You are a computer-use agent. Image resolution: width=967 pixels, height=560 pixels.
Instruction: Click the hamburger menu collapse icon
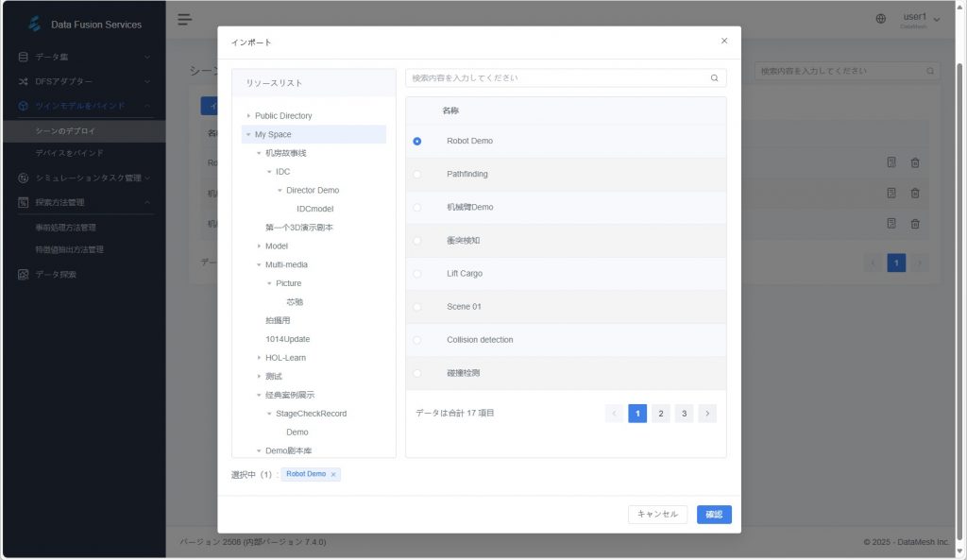point(184,20)
